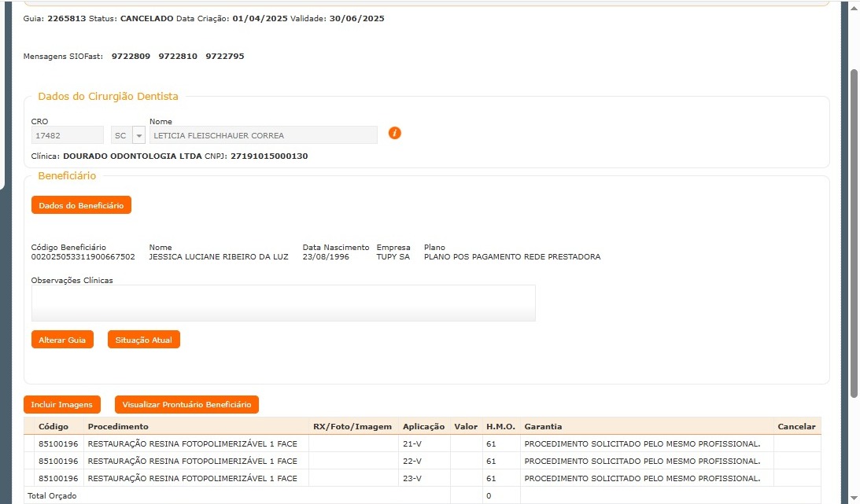
Task: Click the vertical scrollbar thumb
Action: tap(854, 232)
